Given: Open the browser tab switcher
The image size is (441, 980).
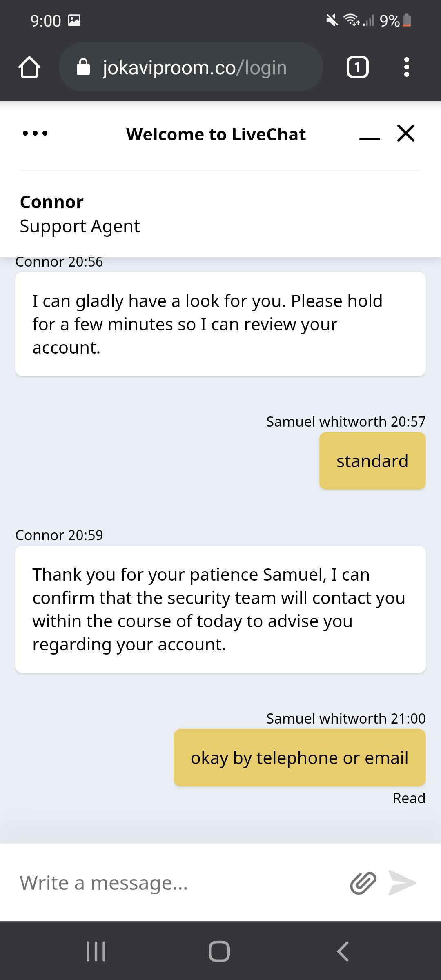Looking at the screenshot, I should pyautogui.click(x=357, y=67).
